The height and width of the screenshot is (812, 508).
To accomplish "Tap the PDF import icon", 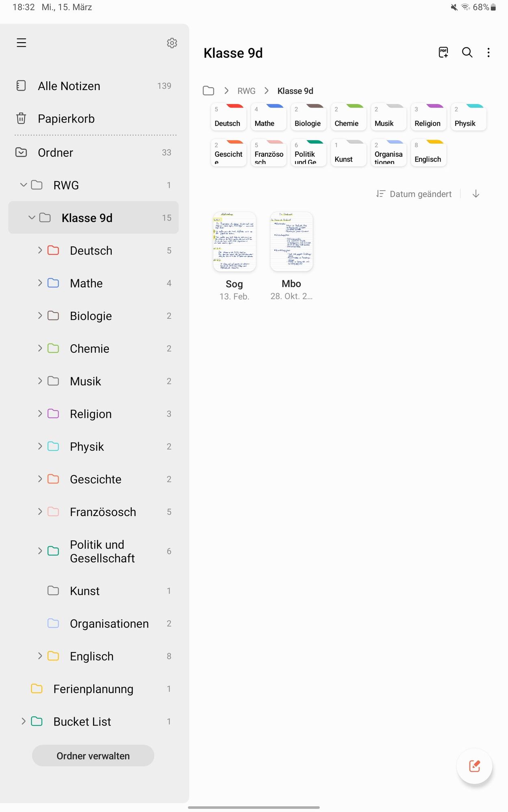I will pyautogui.click(x=443, y=52).
